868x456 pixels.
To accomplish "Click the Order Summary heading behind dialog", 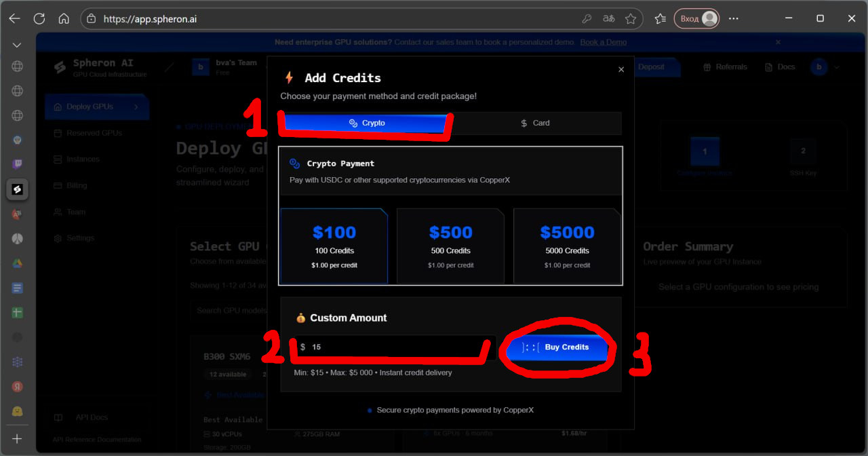I will (x=688, y=246).
